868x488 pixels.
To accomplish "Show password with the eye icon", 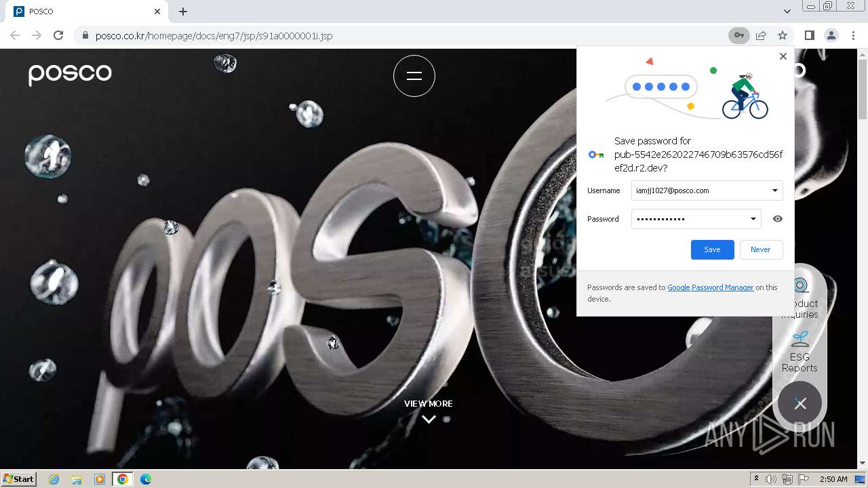I will click(778, 219).
